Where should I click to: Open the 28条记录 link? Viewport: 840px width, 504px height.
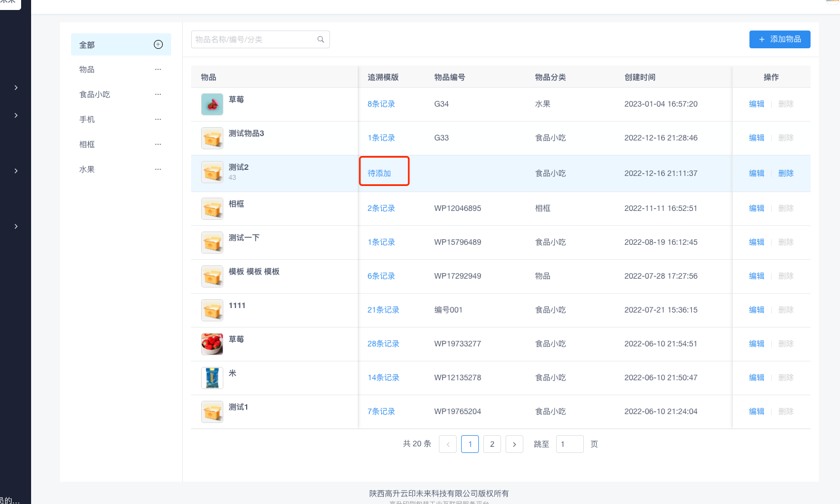point(383,344)
